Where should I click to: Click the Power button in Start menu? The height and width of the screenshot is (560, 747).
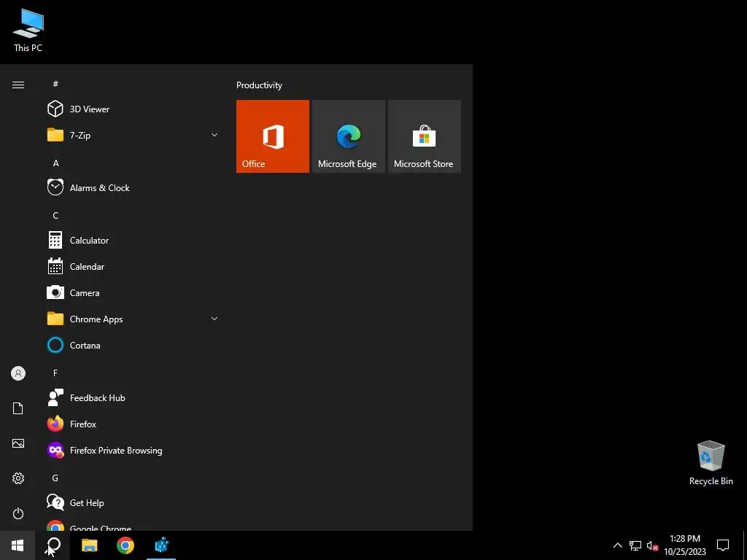(18, 513)
